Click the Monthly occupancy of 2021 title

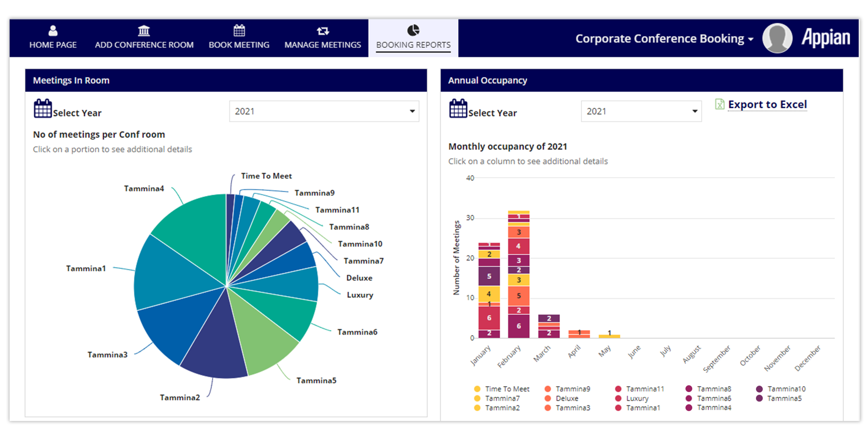(507, 146)
